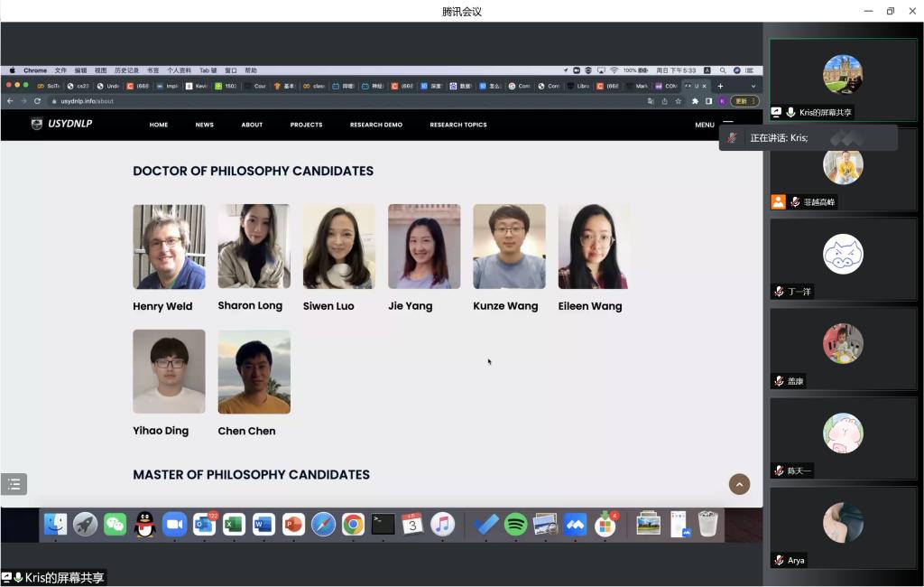Go to the PROJECTS nav item
The height and width of the screenshot is (587, 924).
306,125
